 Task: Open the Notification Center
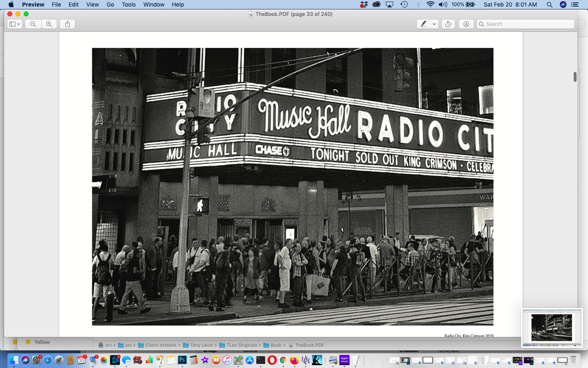pyautogui.click(x=575, y=4)
